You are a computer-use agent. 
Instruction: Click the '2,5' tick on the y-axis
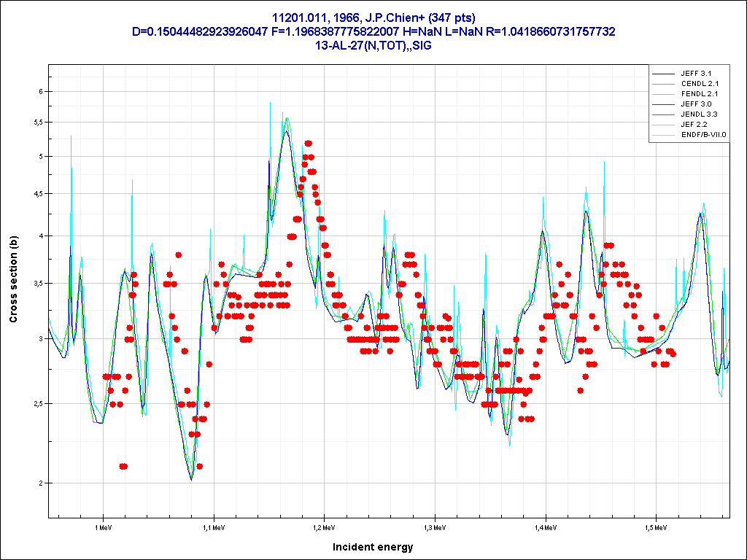[x=38, y=403]
